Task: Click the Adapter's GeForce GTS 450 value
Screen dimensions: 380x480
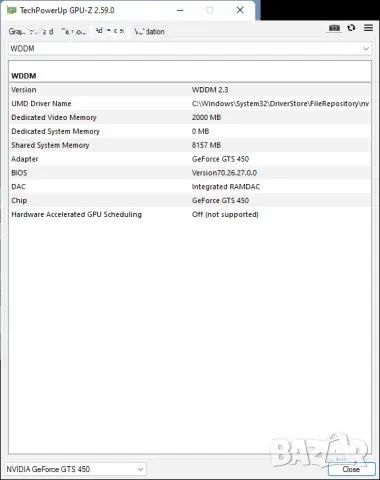Action: [220, 159]
